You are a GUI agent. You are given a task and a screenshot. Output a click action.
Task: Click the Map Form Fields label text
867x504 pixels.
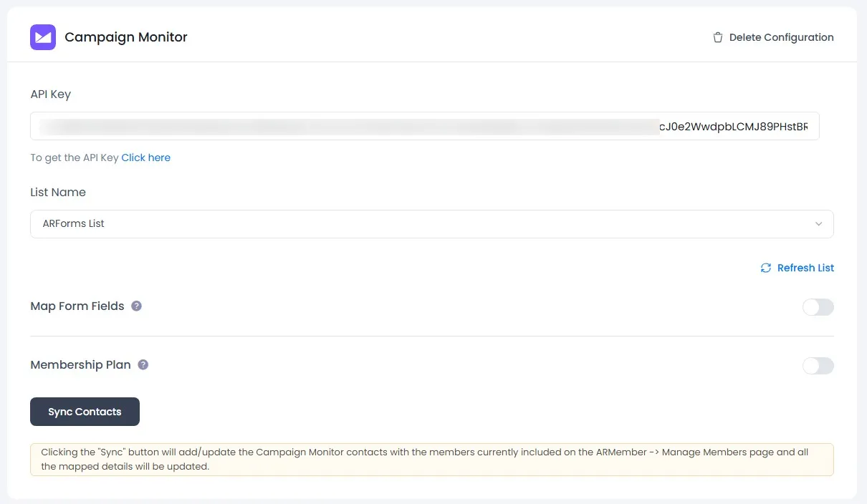pyautogui.click(x=77, y=306)
